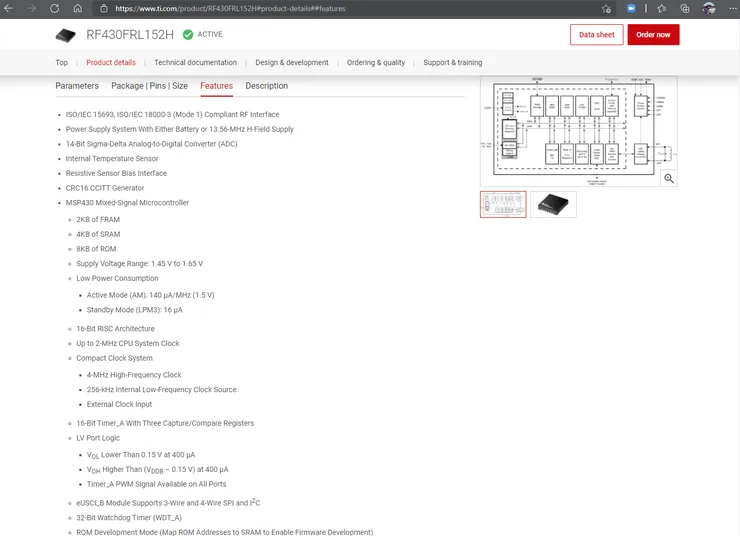
Task: Reload the page with the refresh icon
Action: (54, 8)
